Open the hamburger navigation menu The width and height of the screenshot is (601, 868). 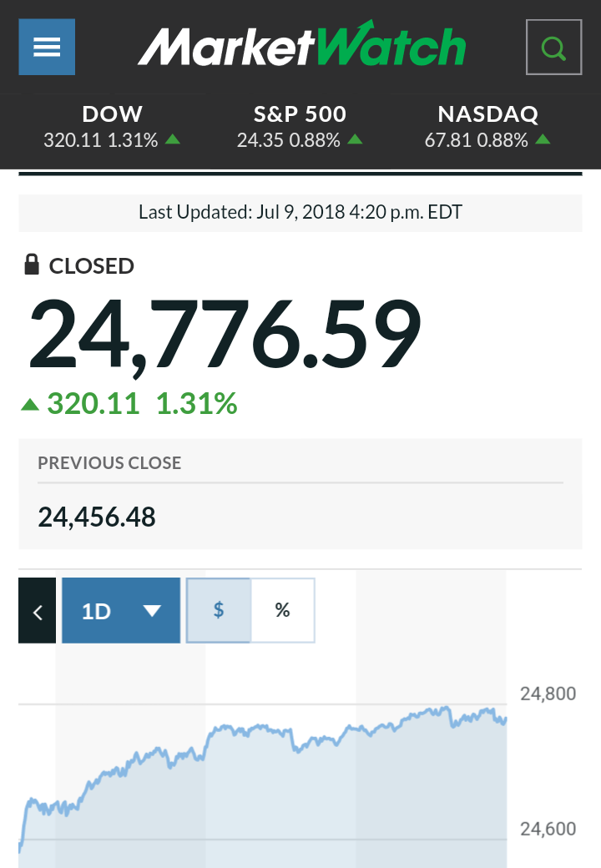tap(47, 47)
